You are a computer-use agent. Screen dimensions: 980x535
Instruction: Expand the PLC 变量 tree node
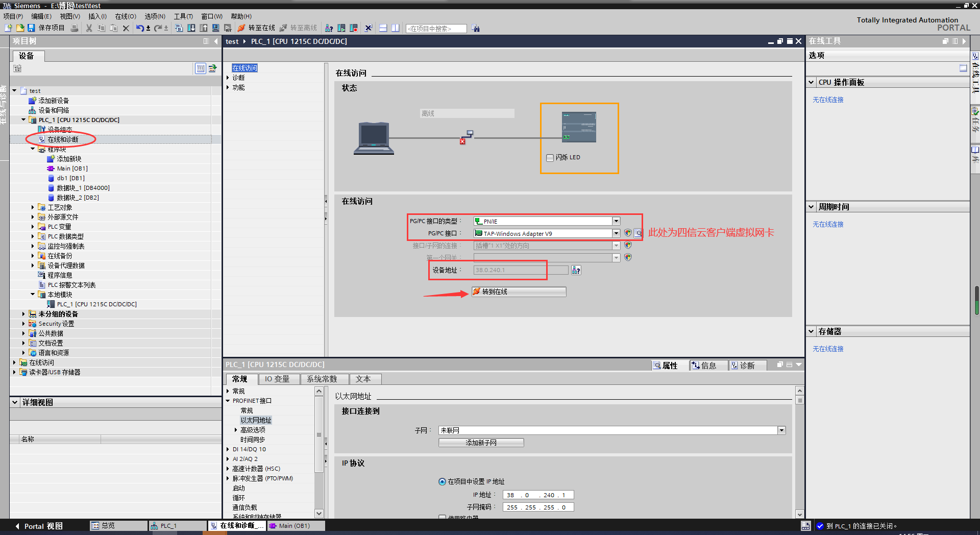(x=33, y=227)
